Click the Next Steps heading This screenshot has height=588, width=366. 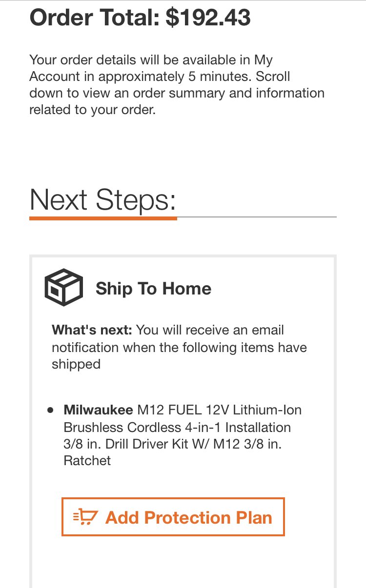tap(103, 199)
